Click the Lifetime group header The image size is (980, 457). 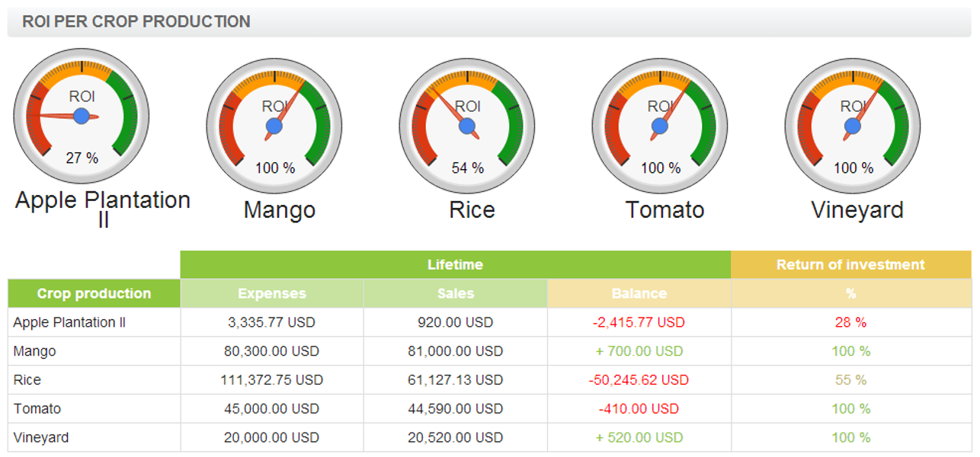pos(455,265)
